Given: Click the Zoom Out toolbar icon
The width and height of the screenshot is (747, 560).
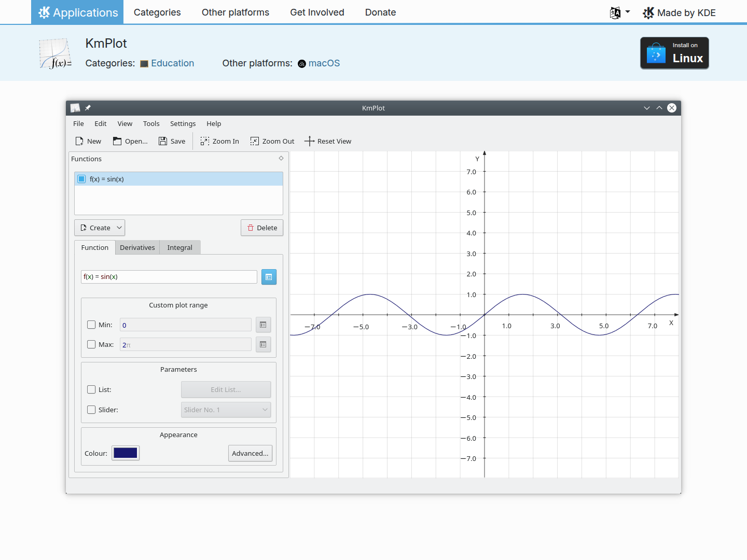Looking at the screenshot, I should click(x=255, y=141).
